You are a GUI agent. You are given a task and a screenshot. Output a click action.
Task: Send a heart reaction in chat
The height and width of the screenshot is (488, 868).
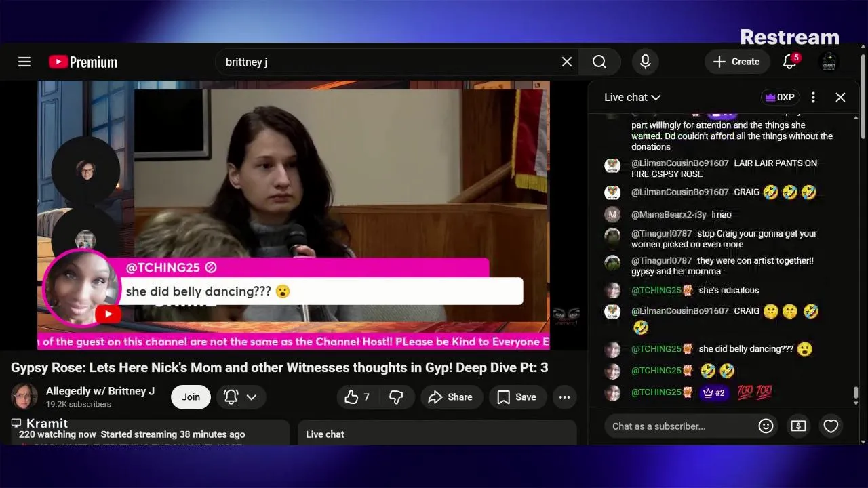(831, 426)
